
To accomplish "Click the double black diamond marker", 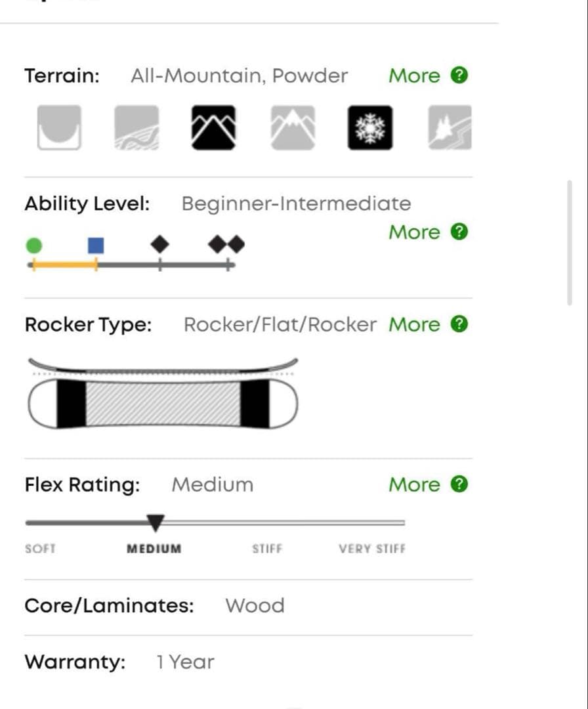I will click(x=226, y=245).
